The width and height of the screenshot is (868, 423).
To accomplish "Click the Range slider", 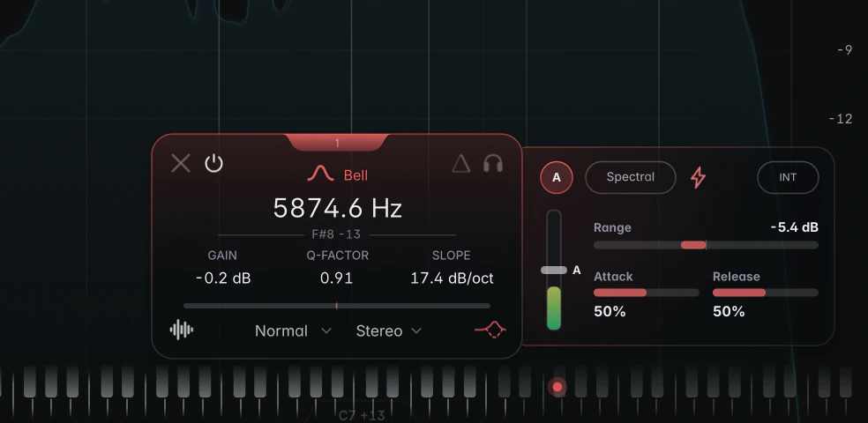I will 706,245.
